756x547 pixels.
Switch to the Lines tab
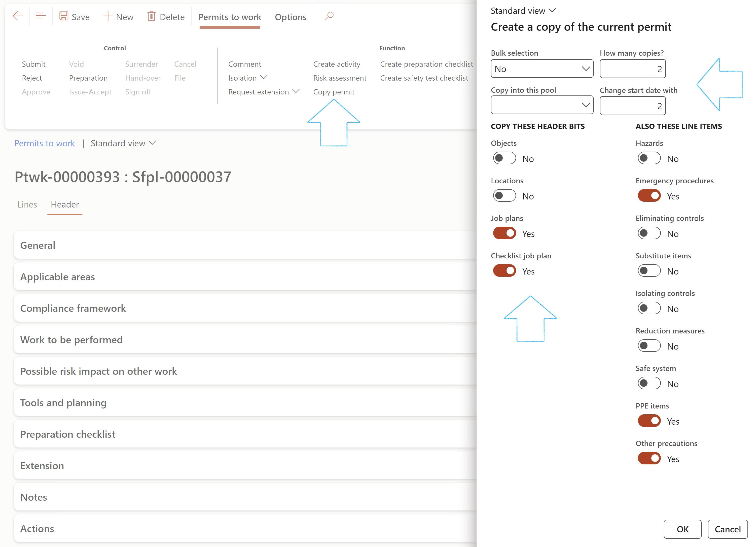pyautogui.click(x=27, y=204)
